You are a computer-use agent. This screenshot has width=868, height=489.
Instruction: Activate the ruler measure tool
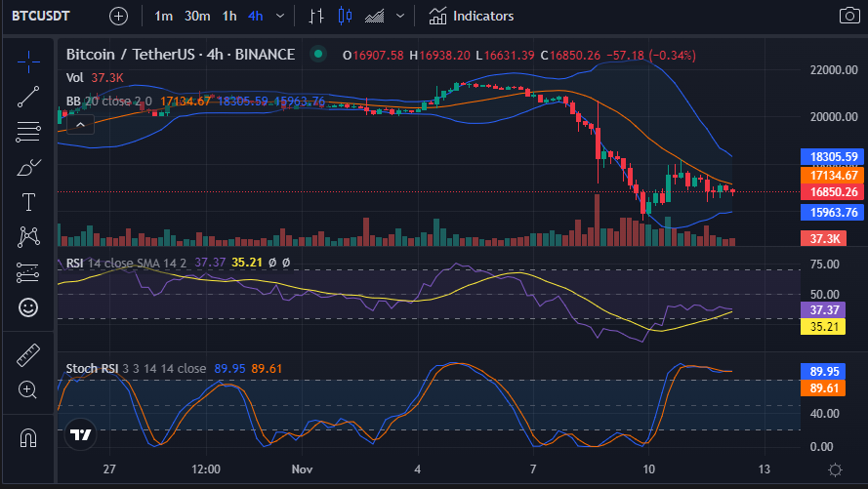(28, 355)
